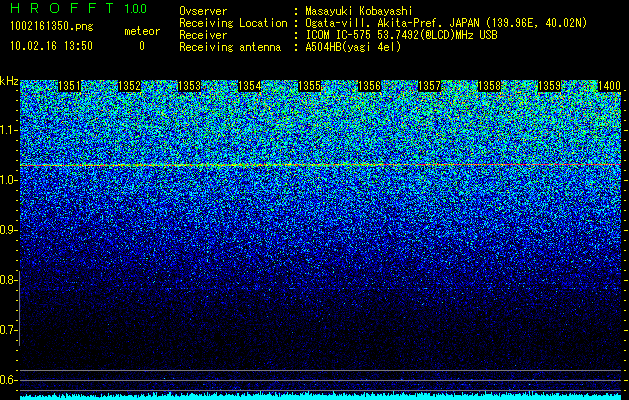Viewport: 629px width, 400px height.
Task: Click the 1.0 frequency axis label
Action: [x=8, y=180]
